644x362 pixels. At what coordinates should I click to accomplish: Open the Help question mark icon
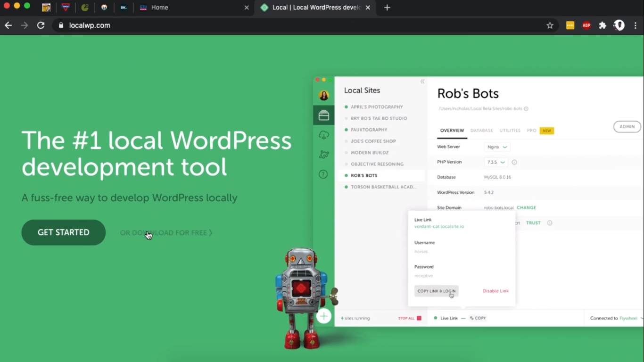point(323,174)
